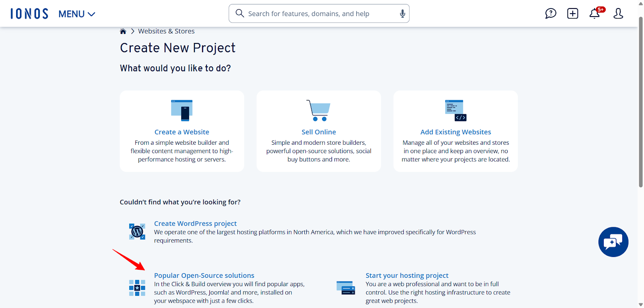Open the user account icon
The image size is (644, 308).
(x=618, y=14)
